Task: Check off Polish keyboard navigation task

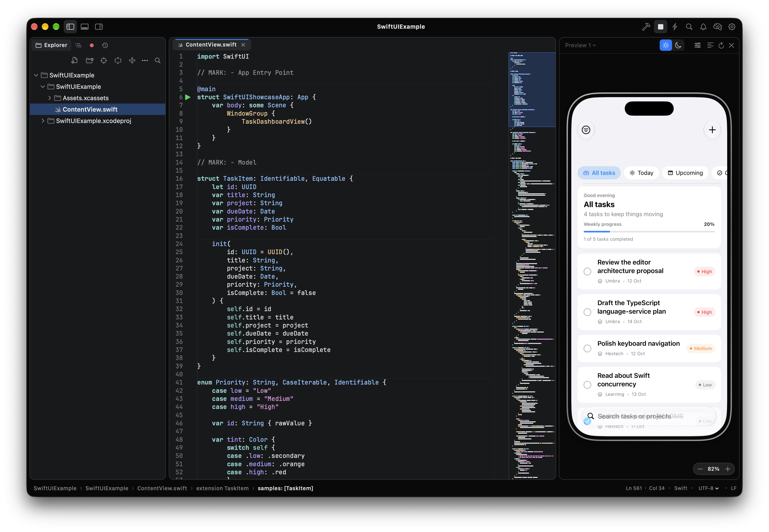Action: [x=587, y=348]
